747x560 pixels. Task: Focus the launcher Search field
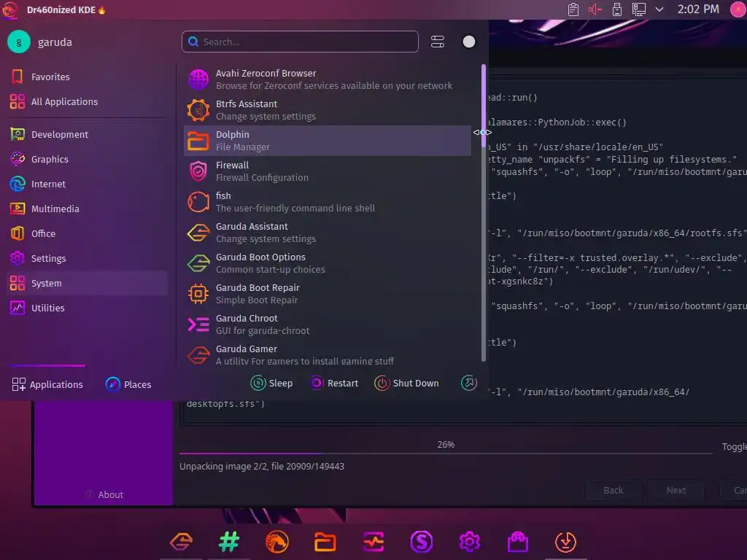coord(300,42)
